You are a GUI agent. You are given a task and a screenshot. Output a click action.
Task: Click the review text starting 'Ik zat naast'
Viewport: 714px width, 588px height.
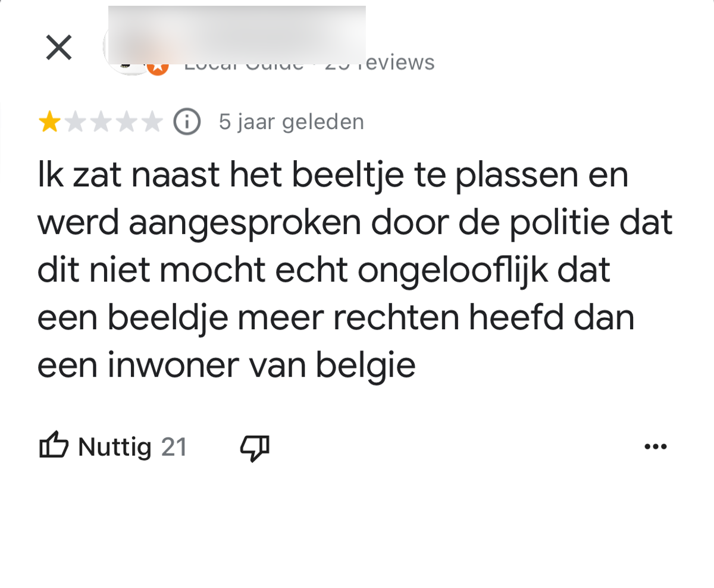pyautogui.click(x=355, y=271)
